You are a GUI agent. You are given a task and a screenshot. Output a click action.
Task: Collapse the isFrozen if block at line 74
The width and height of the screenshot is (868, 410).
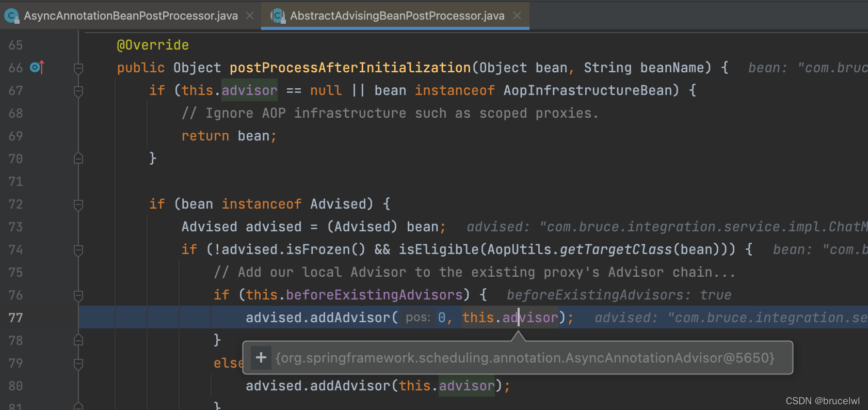click(78, 250)
